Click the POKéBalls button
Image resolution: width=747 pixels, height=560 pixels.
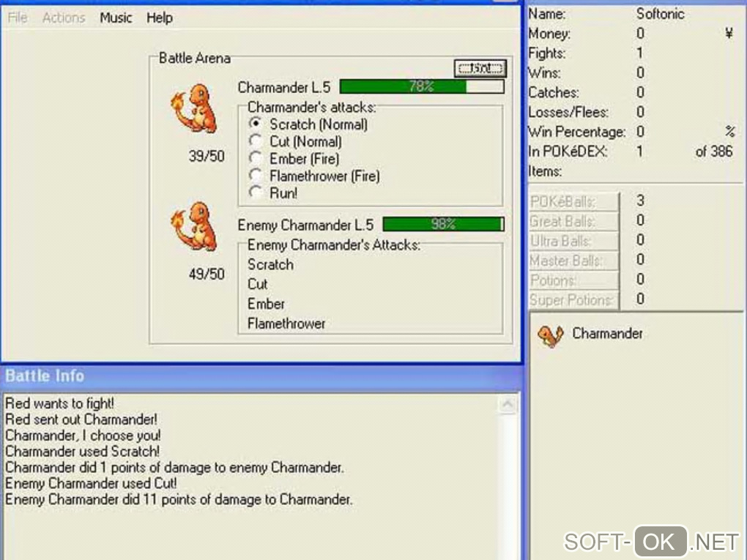[x=574, y=201]
